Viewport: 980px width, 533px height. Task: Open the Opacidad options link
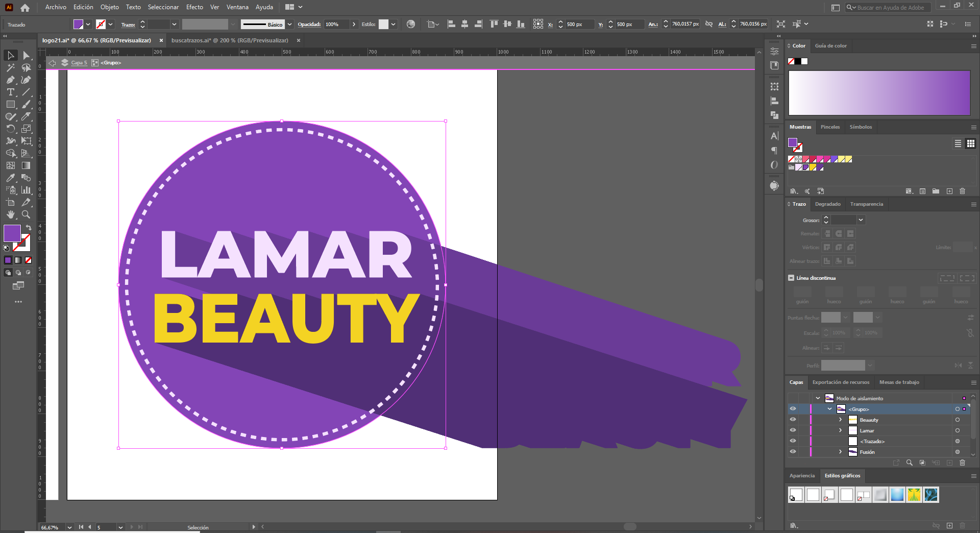point(309,24)
